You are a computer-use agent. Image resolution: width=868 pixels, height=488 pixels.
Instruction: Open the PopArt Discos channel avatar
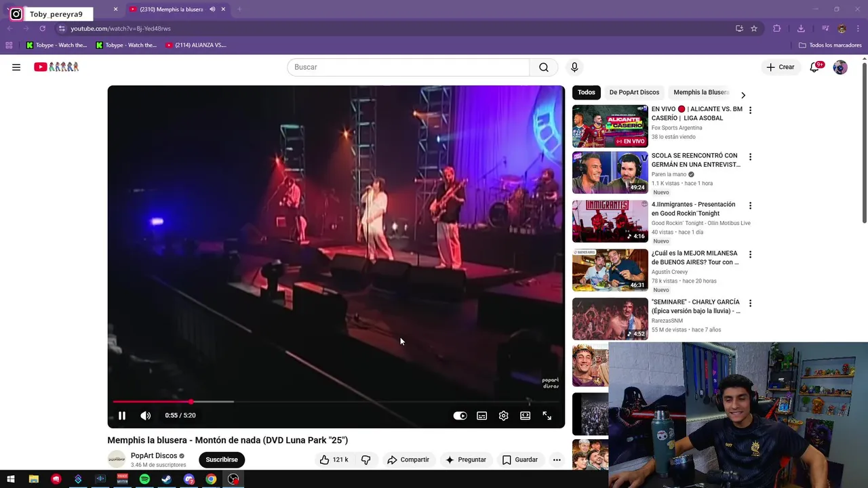point(117,460)
